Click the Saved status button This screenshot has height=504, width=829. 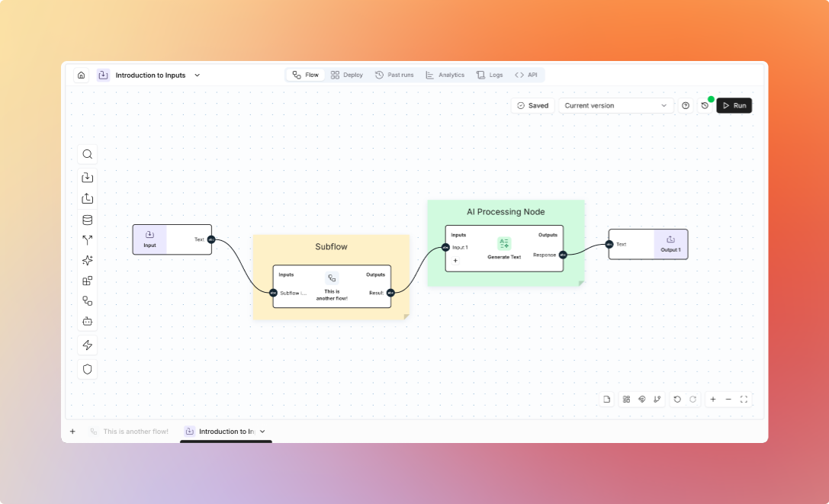[x=533, y=106]
